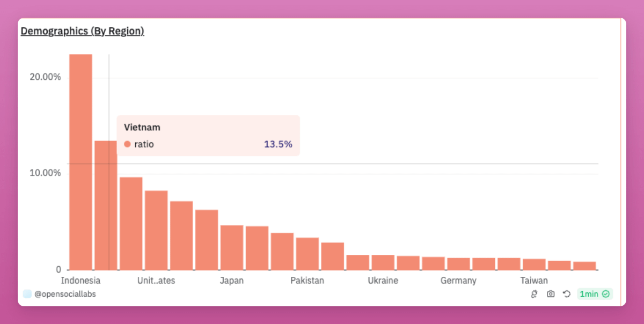This screenshot has width=644, height=324.
Task: Click the camera screenshot icon
Action: (x=550, y=294)
